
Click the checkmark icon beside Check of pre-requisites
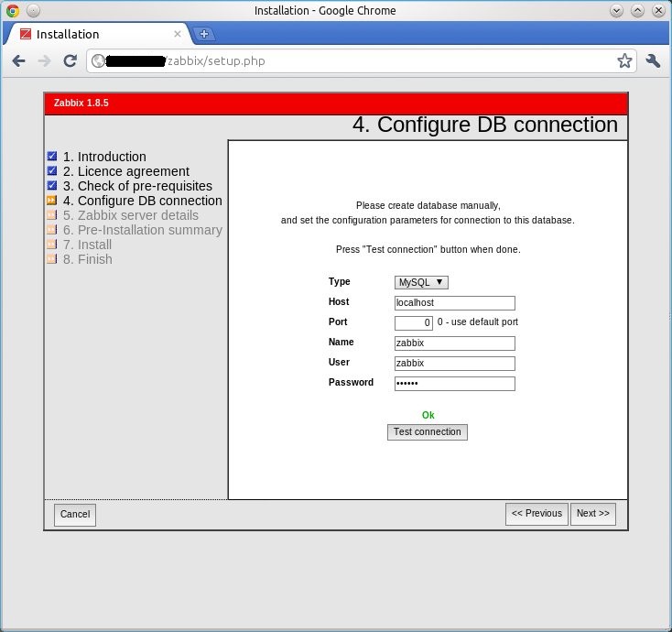tap(52, 185)
